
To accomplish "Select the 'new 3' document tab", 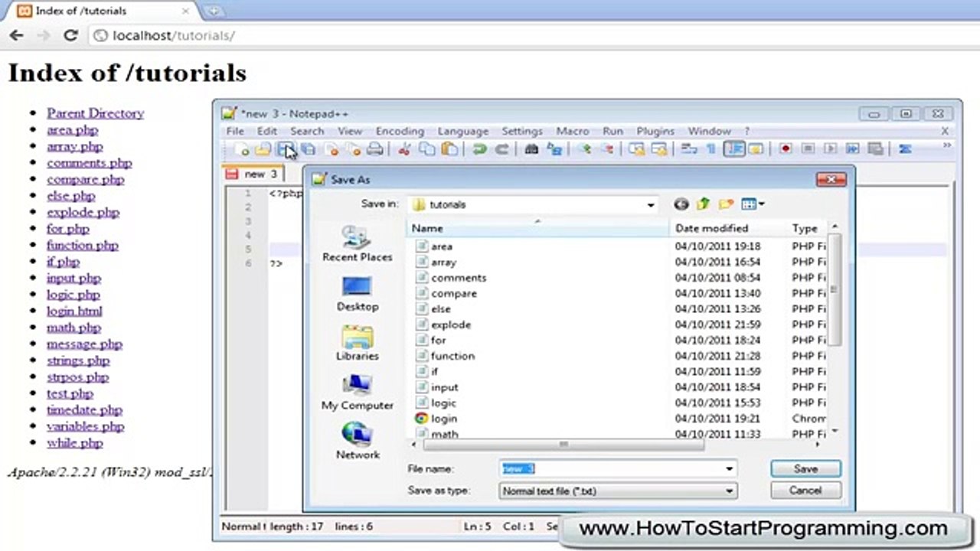I will 253,174.
